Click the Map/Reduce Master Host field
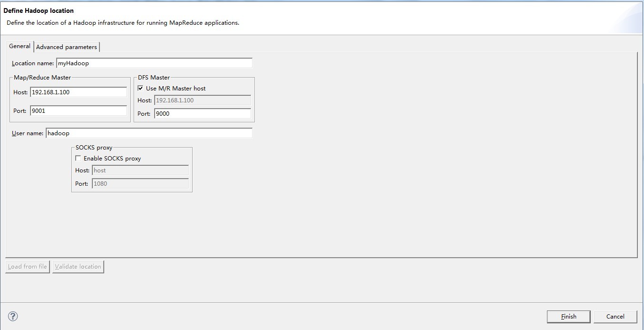The width and height of the screenshot is (644, 330). pos(78,92)
